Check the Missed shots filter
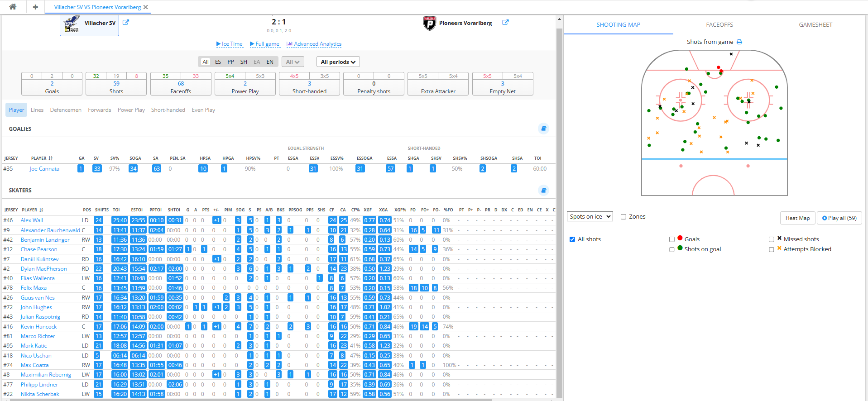 (772, 239)
